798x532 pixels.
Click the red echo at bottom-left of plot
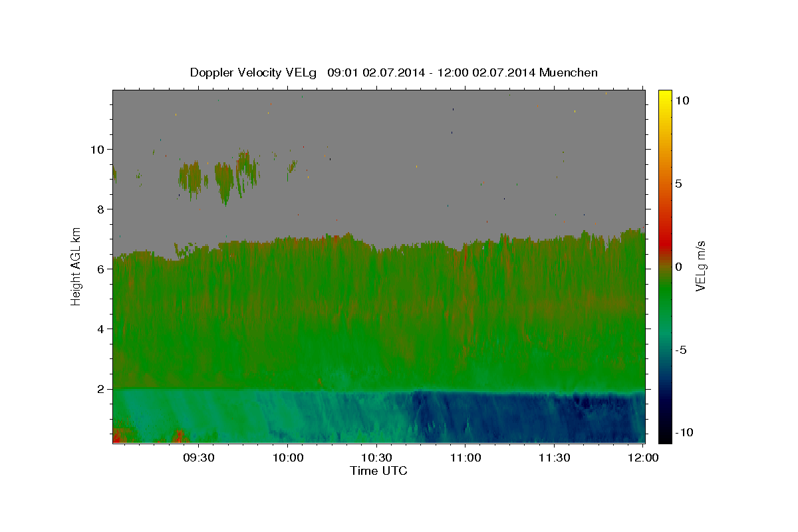click(x=119, y=436)
